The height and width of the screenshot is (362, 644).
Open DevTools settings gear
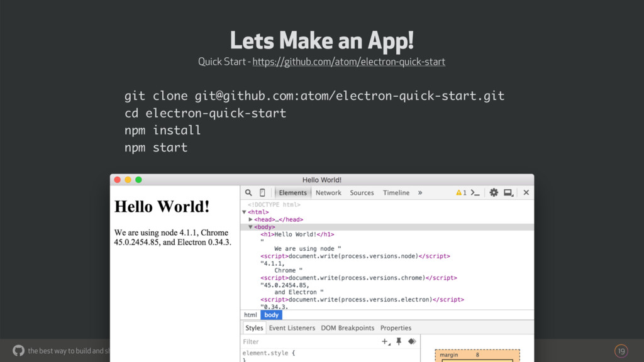click(494, 192)
